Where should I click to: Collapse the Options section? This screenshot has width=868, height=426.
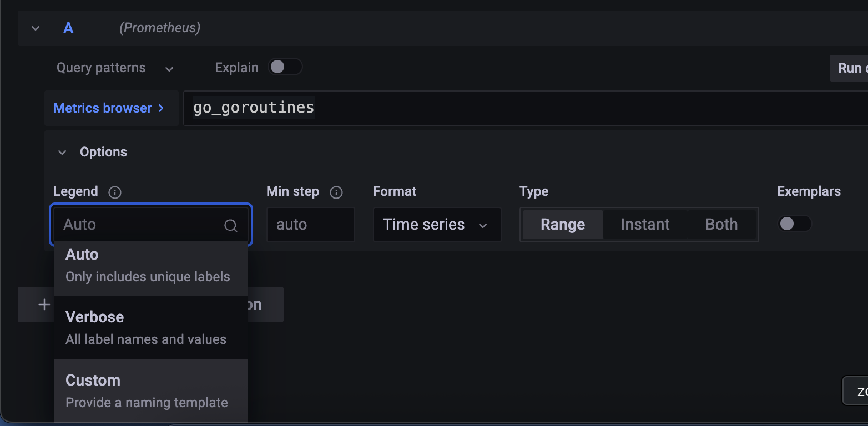click(x=62, y=152)
